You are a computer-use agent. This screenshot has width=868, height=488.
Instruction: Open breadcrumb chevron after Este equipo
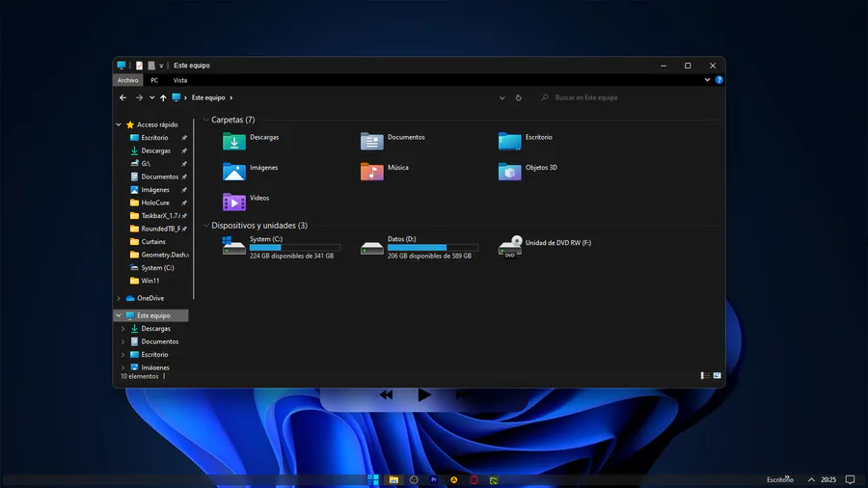point(231,98)
